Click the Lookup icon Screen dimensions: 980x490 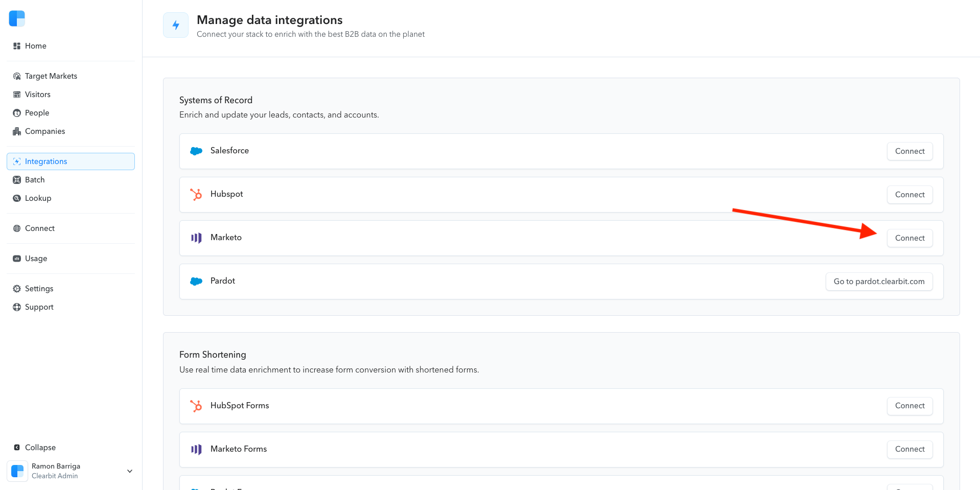click(x=17, y=198)
